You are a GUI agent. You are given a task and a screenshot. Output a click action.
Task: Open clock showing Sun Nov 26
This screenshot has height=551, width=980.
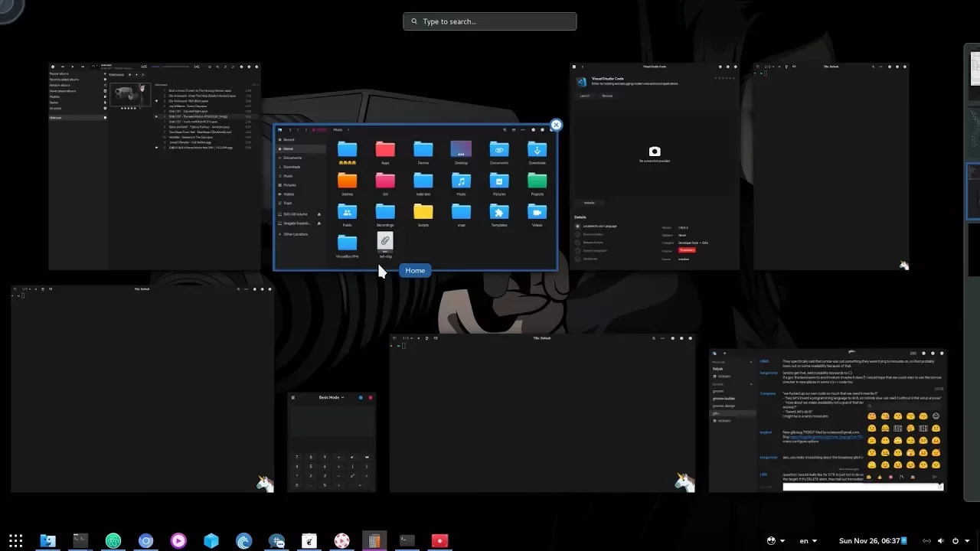pos(873,540)
